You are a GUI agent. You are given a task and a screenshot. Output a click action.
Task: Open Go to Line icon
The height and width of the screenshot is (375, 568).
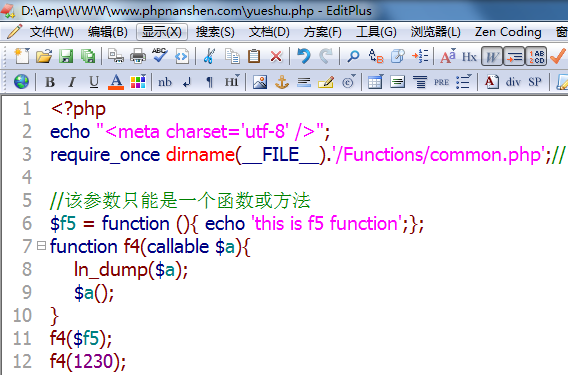[x=420, y=56]
